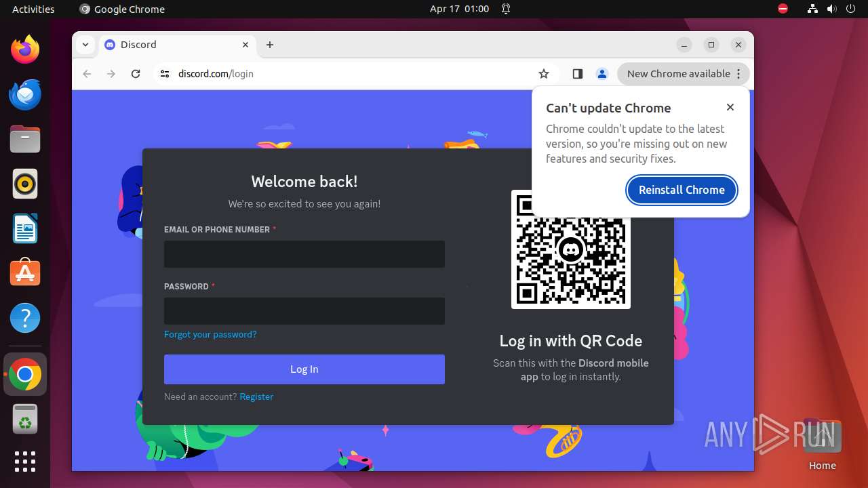Open Google Chrome app menu in top bar
Image resolution: width=868 pixels, height=488 pixels.
122,9
